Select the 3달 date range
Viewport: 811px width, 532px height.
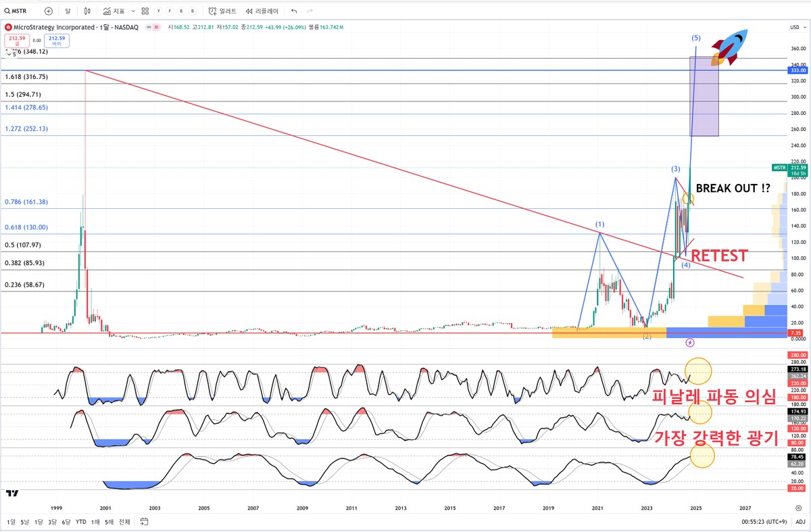coord(52,522)
